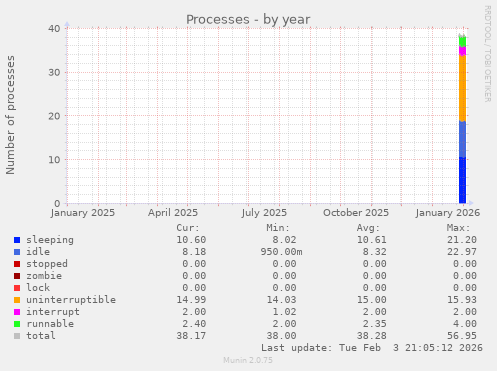
Task: Click the interrupt legend color swatch
Action: click(x=17, y=312)
